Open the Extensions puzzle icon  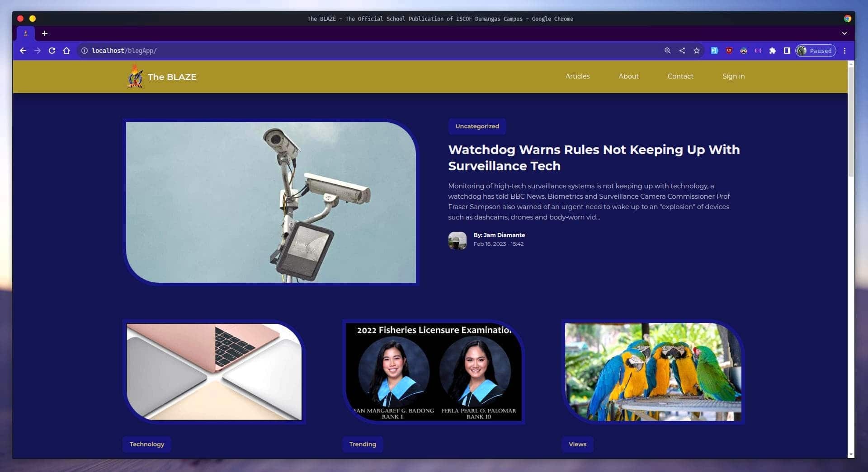773,51
